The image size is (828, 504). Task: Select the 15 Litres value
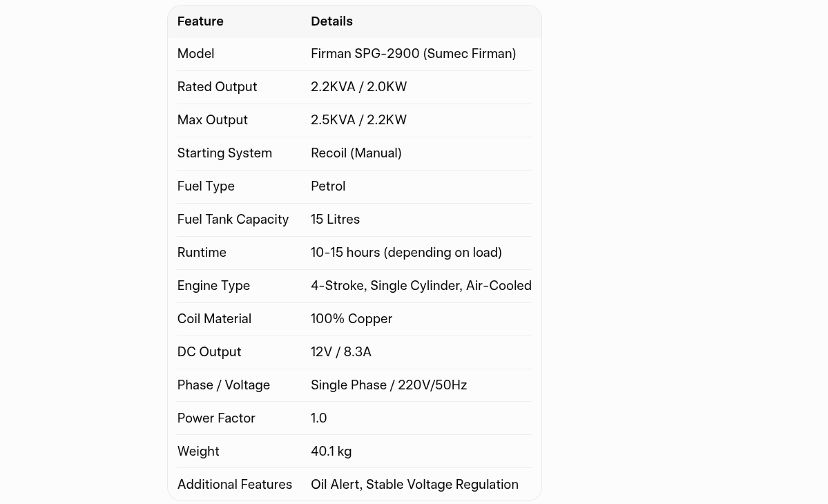(x=335, y=220)
